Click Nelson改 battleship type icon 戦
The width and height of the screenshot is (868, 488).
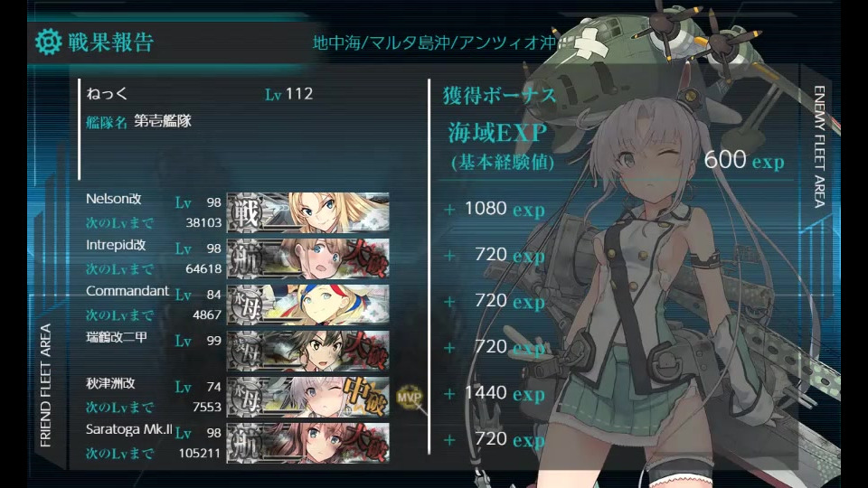pyautogui.click(x=245, y=212)
